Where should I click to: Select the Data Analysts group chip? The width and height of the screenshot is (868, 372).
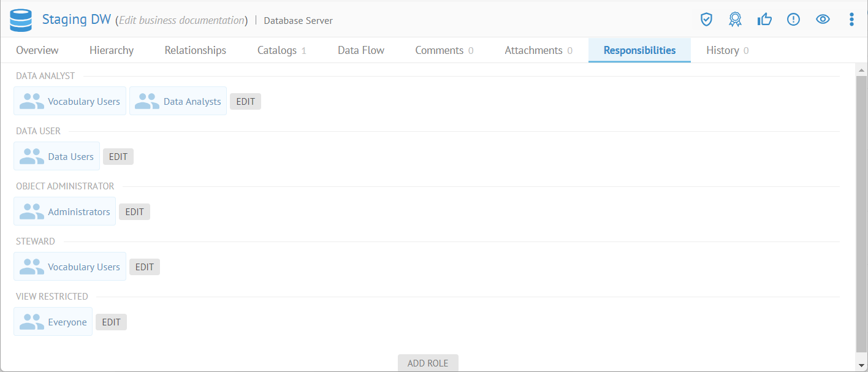[x=178, y=101]
